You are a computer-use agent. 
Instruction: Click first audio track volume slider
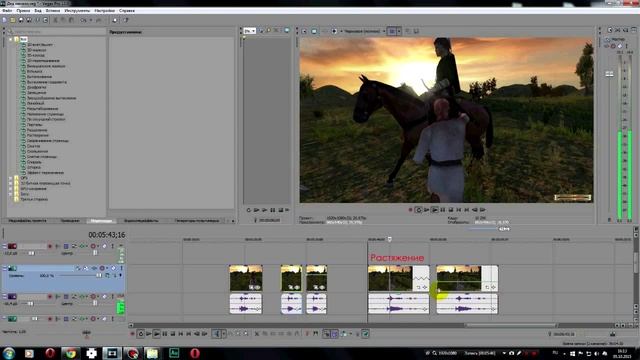click(x=31, y=253)
